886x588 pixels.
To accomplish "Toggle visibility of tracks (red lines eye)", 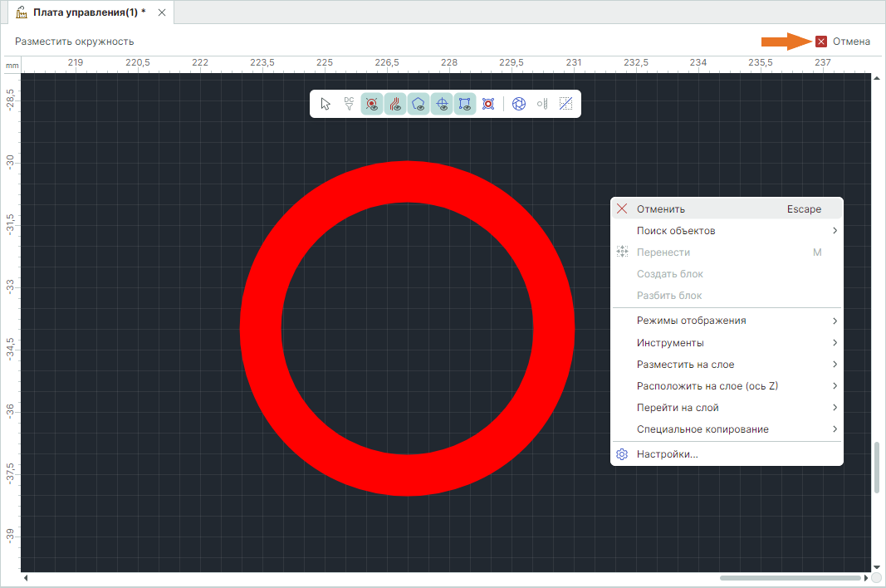I will coord(395,104).
